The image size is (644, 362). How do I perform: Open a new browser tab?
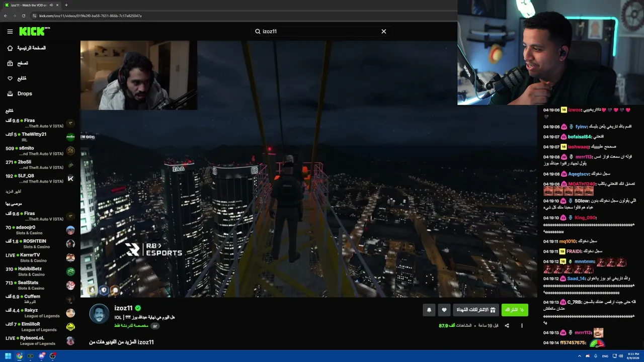pyautogui.click(x=66, y=5)
